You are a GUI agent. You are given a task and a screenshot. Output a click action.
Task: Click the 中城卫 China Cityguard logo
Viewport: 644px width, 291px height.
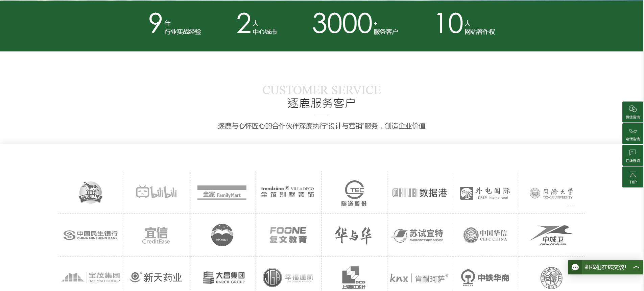coord(551,235)
